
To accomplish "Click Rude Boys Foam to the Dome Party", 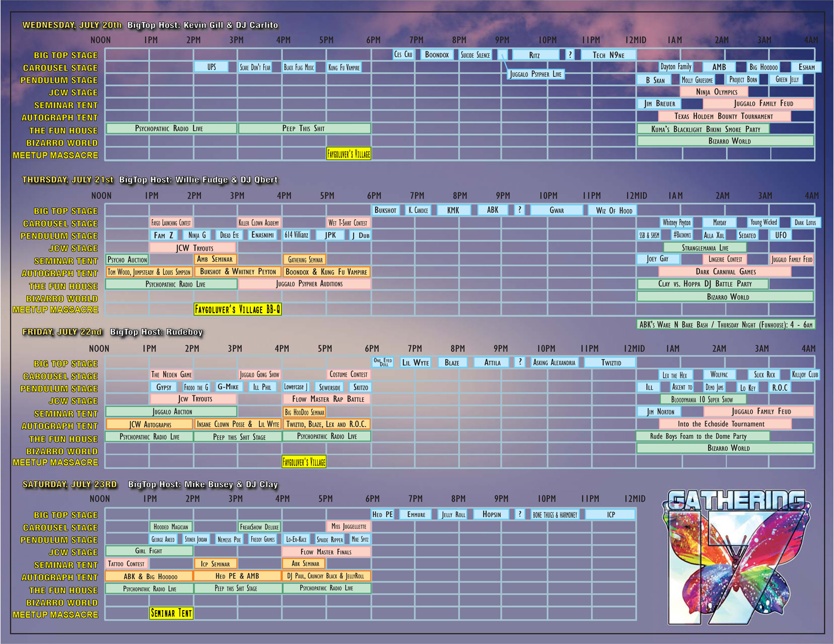I will click(703, 436).
